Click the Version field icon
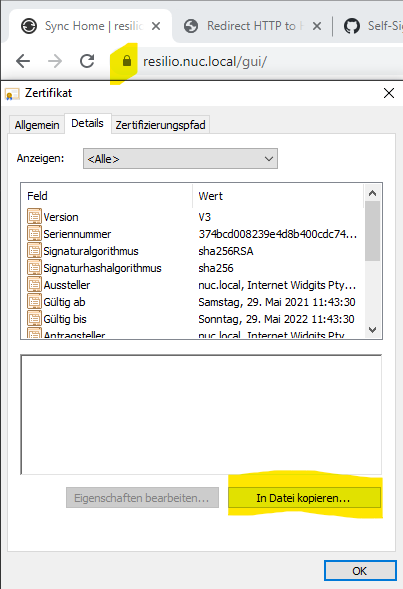This screenshot has width=403, height=589. pos(34,216)
